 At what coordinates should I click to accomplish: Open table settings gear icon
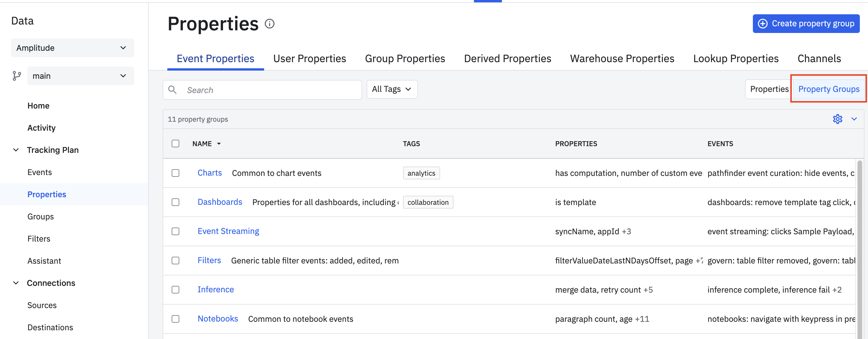[837, 119]
